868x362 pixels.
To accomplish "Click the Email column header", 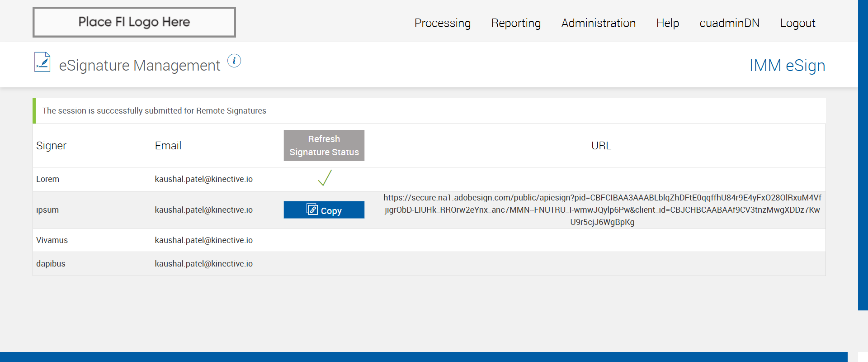I will click(168, 146).
